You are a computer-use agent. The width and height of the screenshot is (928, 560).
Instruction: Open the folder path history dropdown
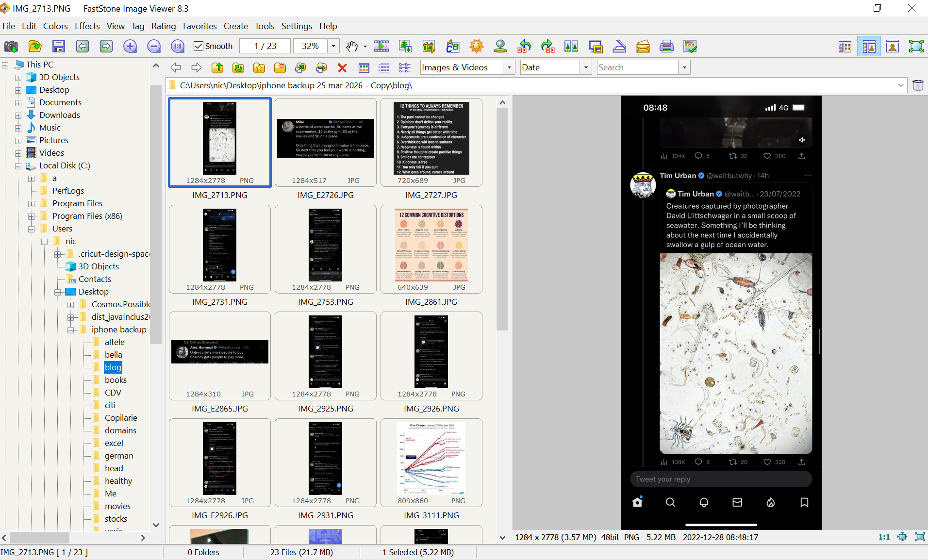(x=901, y=85)
